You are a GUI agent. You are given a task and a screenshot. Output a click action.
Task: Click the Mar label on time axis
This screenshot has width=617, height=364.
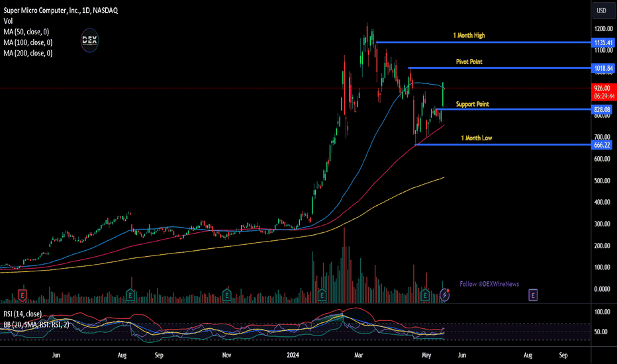coord(358,355)
